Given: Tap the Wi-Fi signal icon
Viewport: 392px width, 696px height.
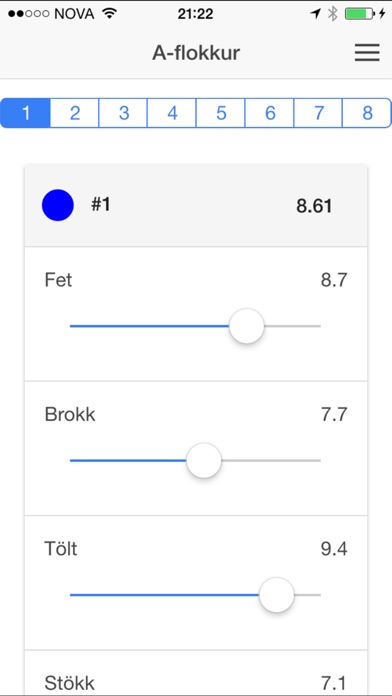Looking at the screenshot, I should click(108, 14).
